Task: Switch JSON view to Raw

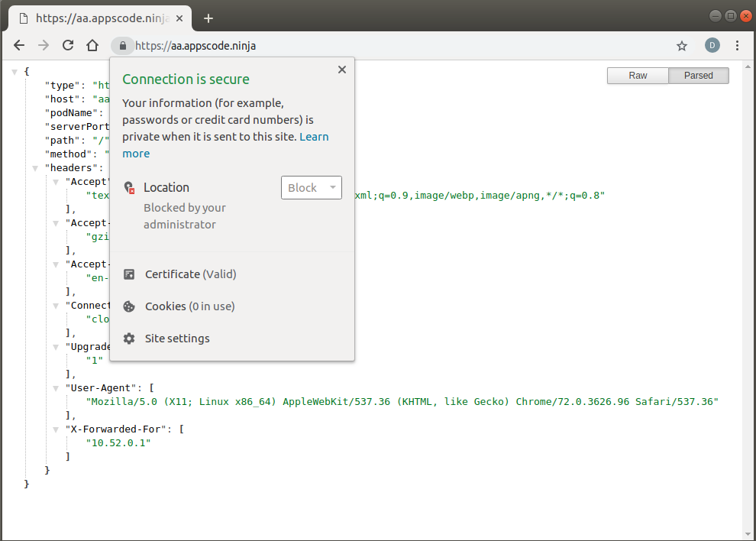Action: (638, 76)
